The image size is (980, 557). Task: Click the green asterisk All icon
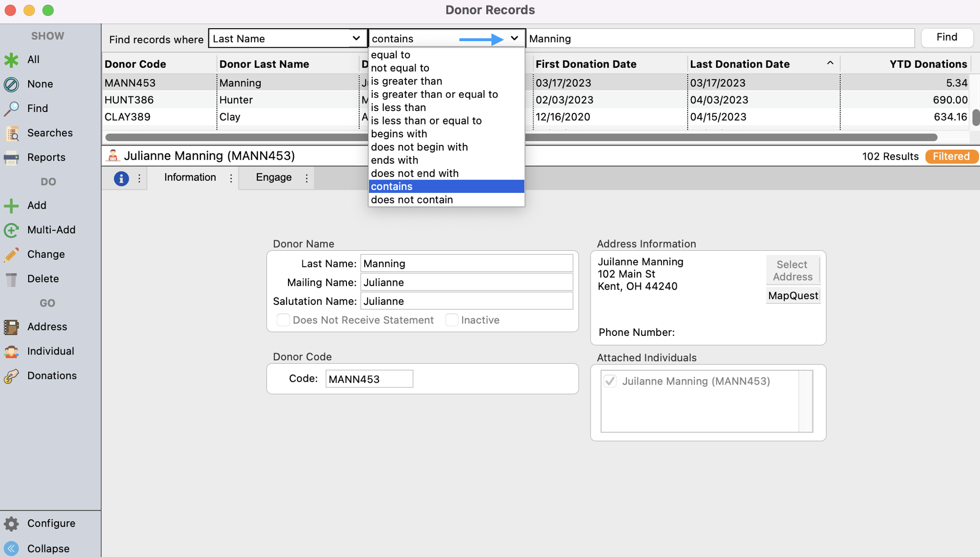pos(11,60)
